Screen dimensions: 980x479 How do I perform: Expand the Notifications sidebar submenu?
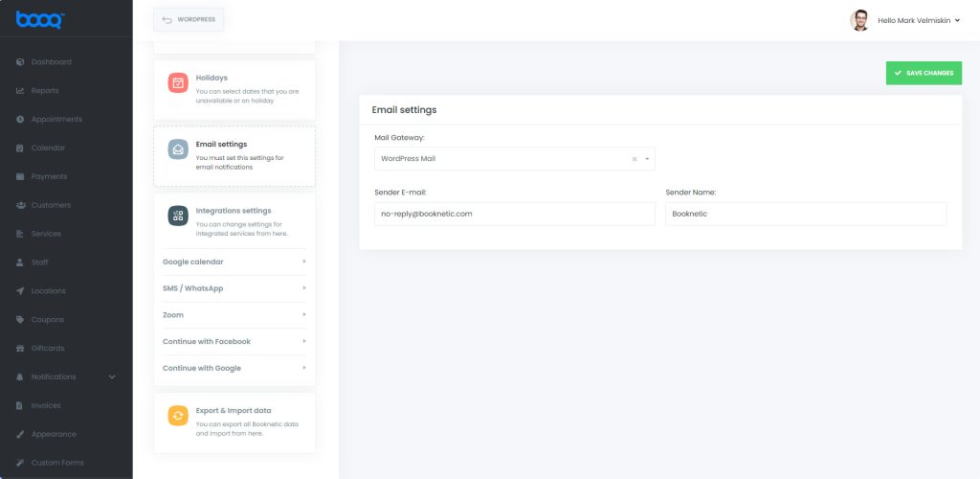(x=112, y=377)
